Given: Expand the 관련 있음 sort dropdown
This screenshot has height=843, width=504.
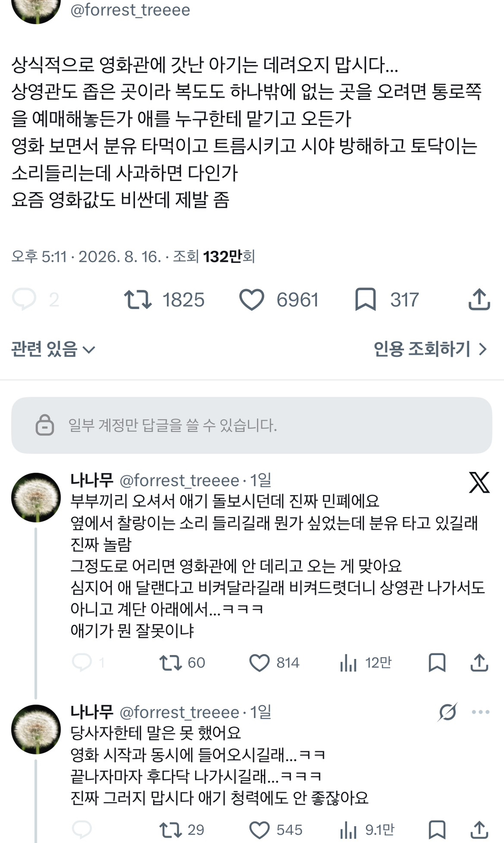Looking at the screenshot, I should tap(53, 349).
